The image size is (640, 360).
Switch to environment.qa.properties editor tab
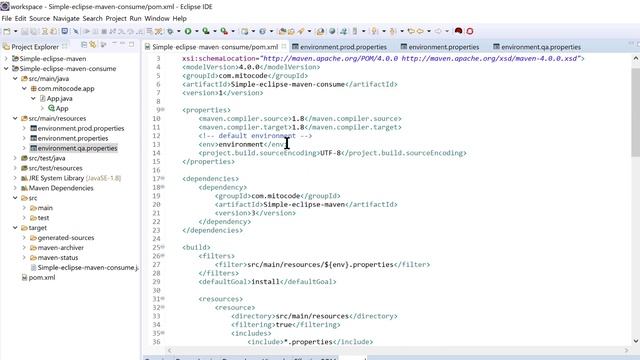point(537,47)
